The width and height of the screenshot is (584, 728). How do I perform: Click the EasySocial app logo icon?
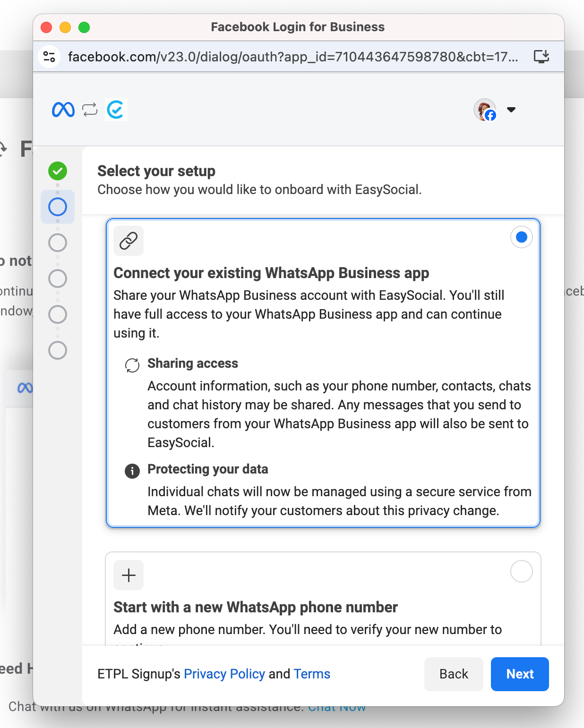[x=116, y=110]
